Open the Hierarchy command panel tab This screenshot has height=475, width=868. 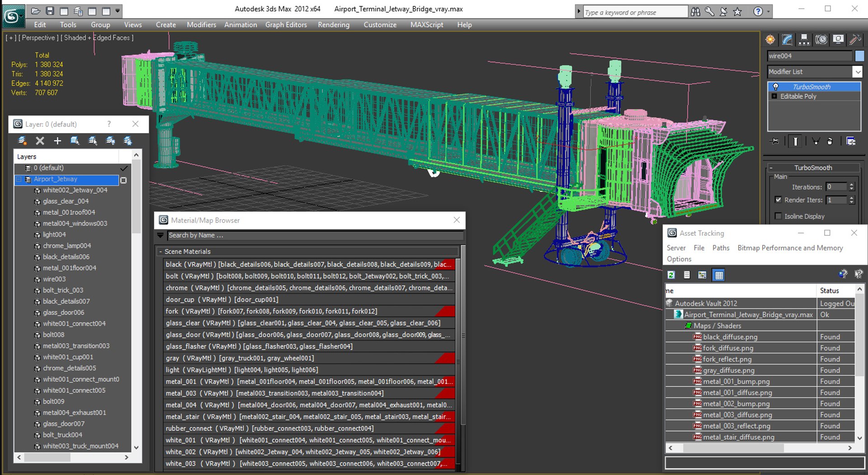[804, 40]
